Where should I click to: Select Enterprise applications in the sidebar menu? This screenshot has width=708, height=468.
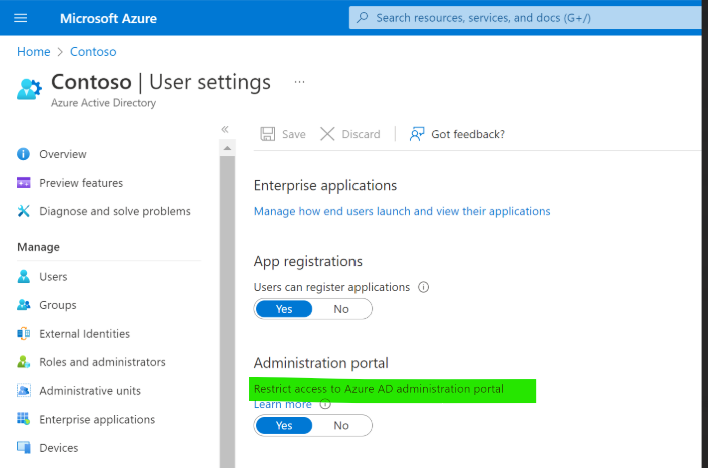[x=97, y=420]
